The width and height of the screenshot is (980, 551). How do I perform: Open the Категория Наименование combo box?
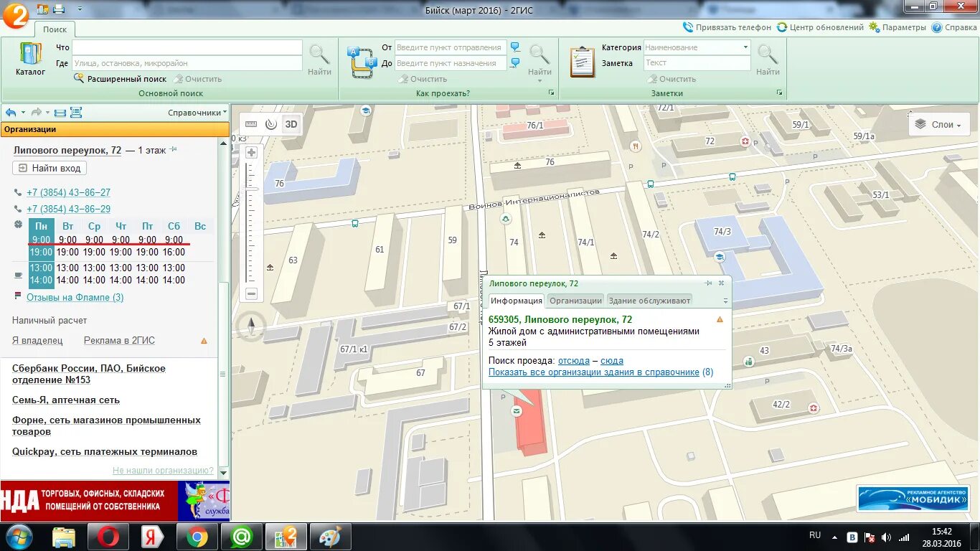pos(697,47)
